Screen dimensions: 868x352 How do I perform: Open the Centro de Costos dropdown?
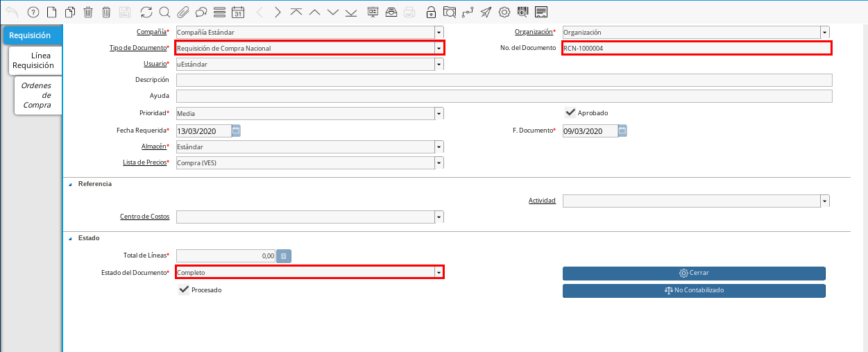[439, 217]
